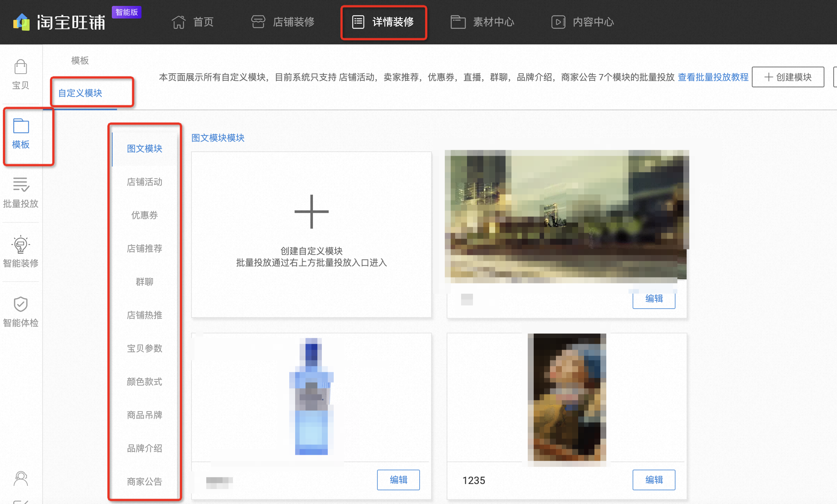Click the 智能版 badge

[x=127, y=12]
